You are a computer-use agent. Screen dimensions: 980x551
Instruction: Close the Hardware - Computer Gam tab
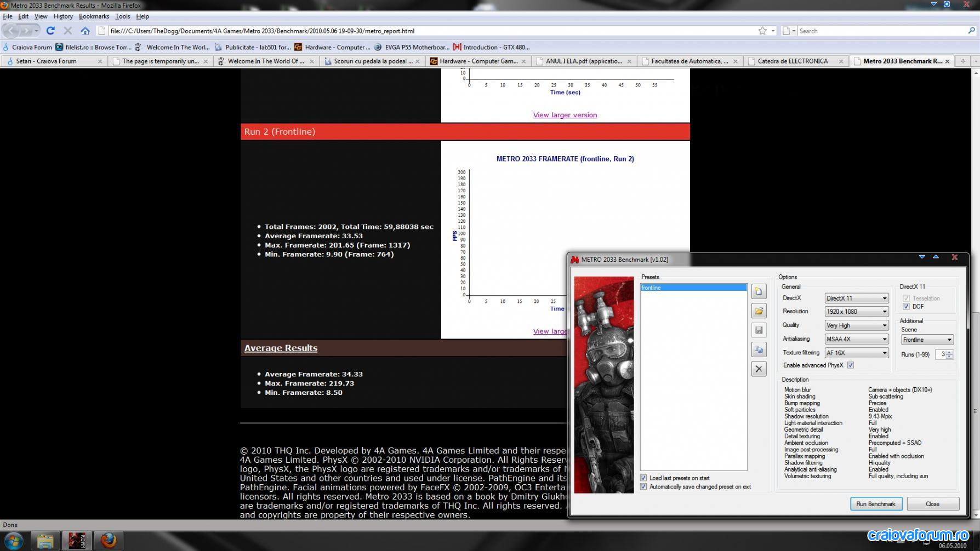point(523,61)
